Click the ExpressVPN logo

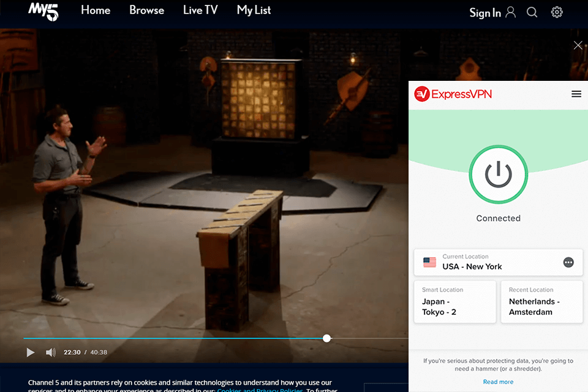[453, 94]
